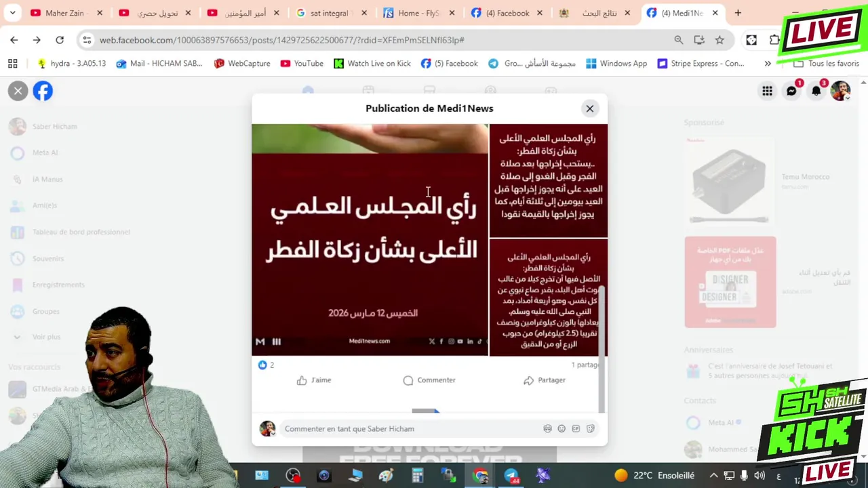
Task: Open the weather widget '22°C Ensoleillé'
Action: (x=654, y=476)
